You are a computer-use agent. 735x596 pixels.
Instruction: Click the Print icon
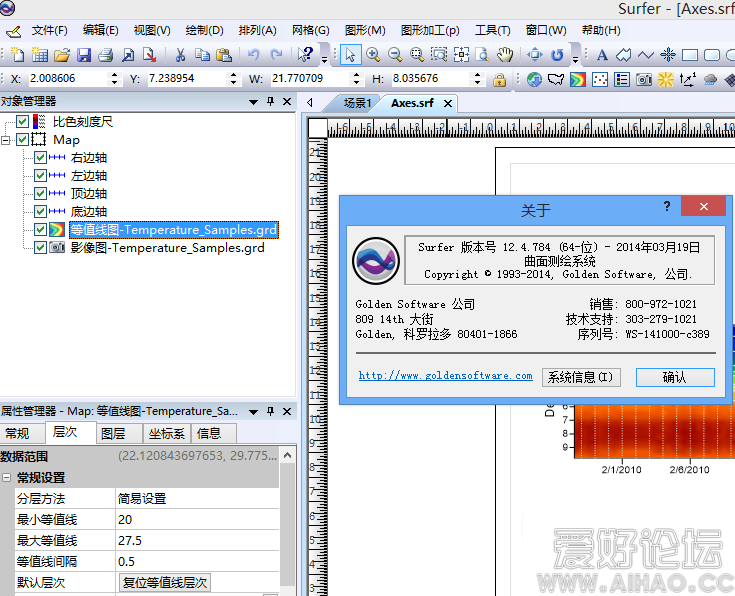tap(106, 55)
